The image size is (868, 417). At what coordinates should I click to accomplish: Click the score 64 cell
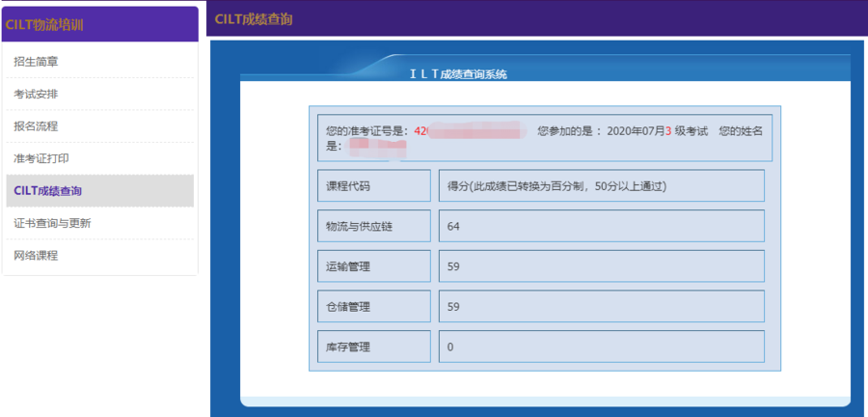pos(602,226)
